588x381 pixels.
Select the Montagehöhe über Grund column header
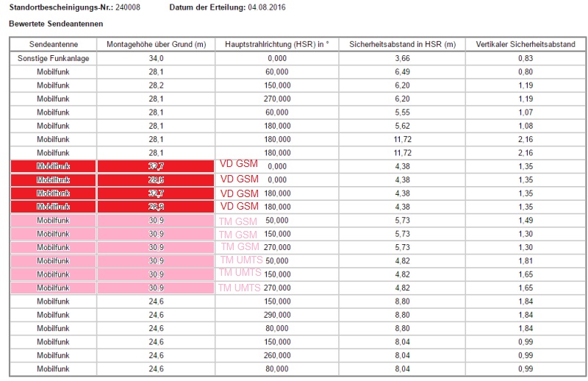(156, 44)
